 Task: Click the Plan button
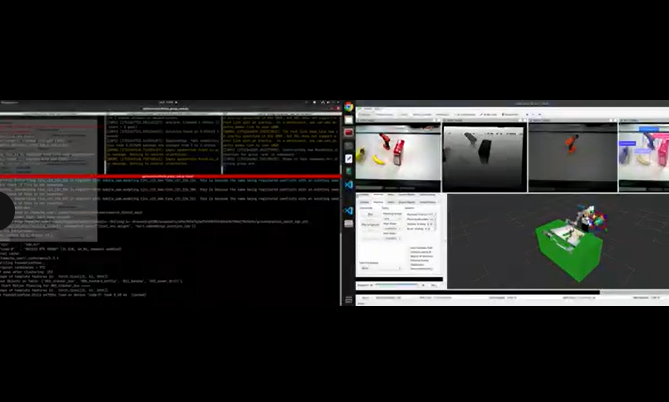click(369, 214)
